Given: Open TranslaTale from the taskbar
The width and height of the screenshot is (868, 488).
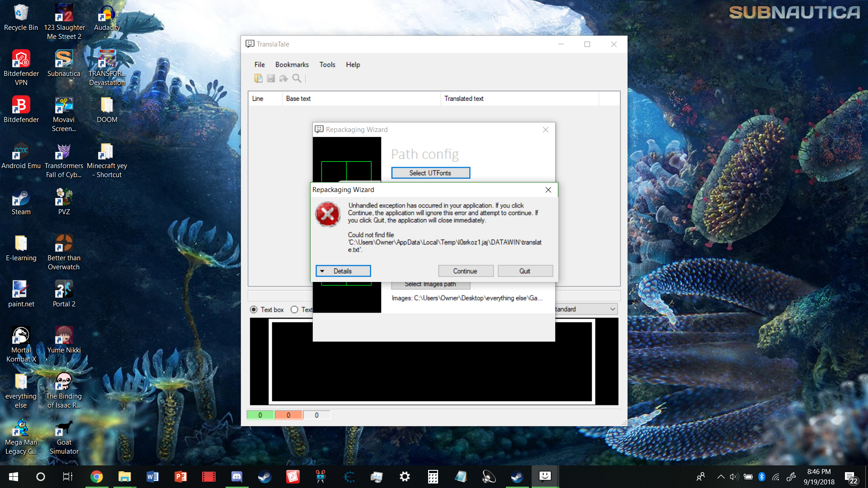Looking at the screenshot, I should (545, 476).
